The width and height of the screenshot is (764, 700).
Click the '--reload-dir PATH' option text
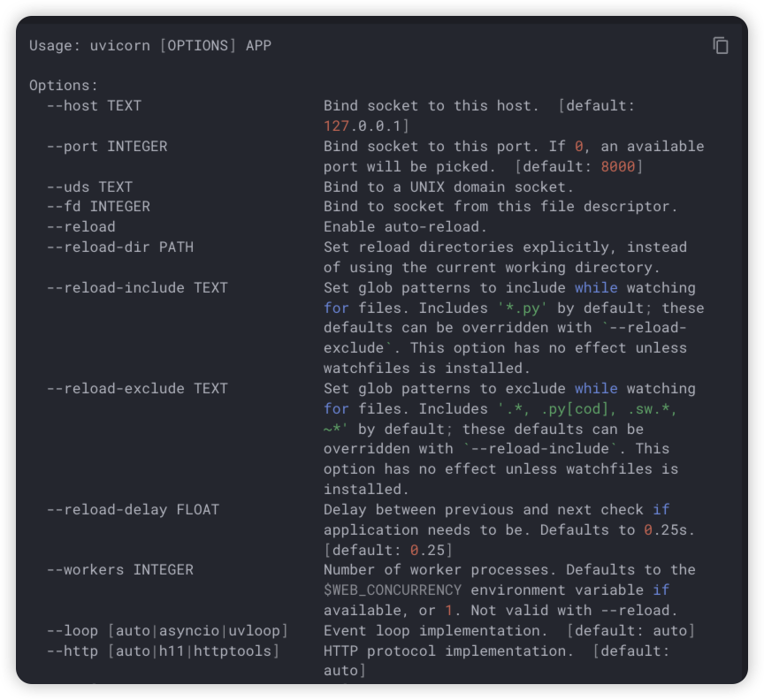(119, 247)
